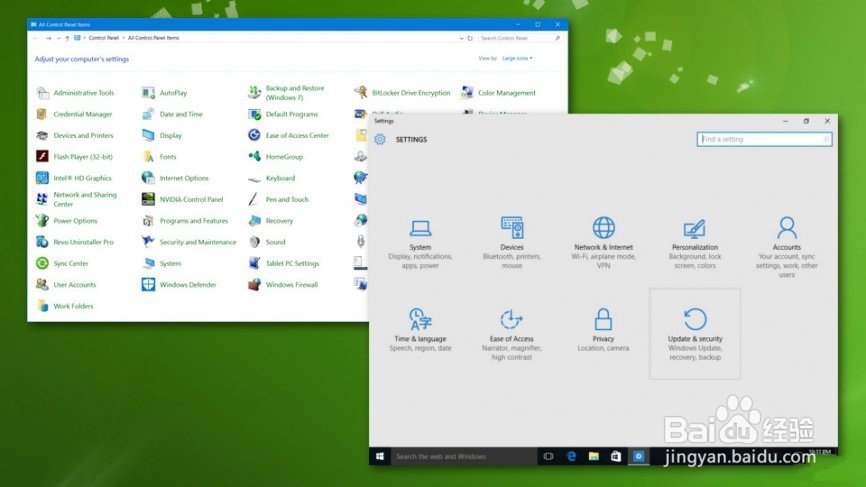Viewport: 866px width, 487px height.
Task: Click the Search Control Panel field
Action: pyautogui.click(x=520, y=38)
